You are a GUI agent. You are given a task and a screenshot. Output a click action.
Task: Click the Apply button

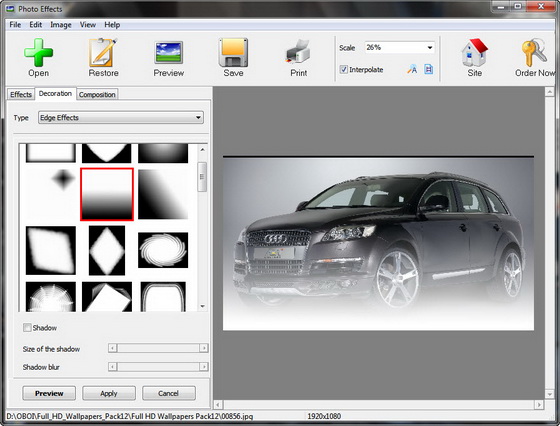point(109,393)
